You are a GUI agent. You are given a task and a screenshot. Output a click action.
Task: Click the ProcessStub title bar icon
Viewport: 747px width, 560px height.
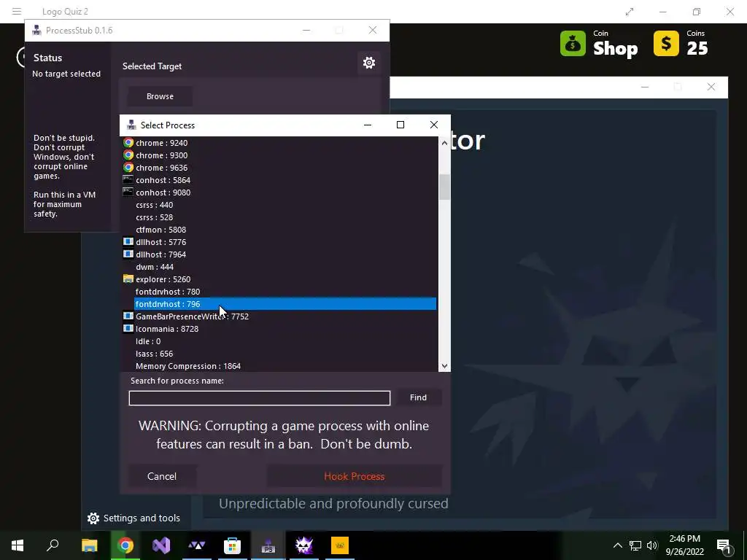click(36, 31)
